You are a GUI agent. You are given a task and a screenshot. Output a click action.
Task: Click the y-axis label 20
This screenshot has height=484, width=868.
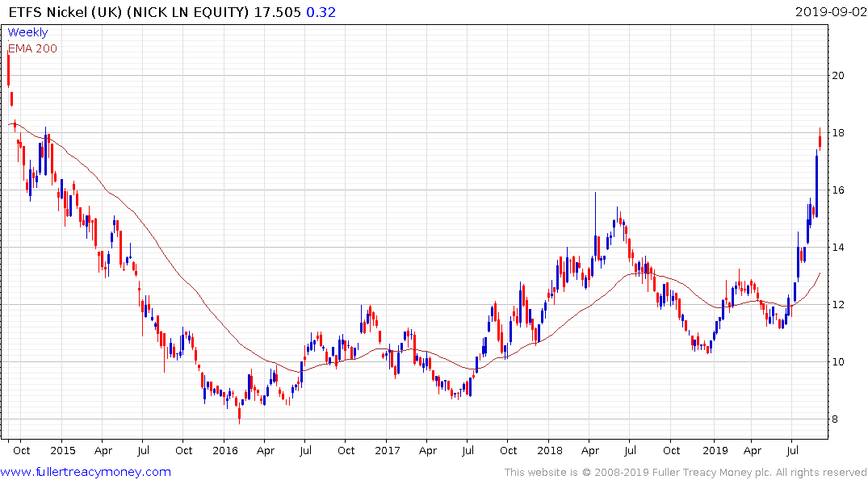pos(838,76)
